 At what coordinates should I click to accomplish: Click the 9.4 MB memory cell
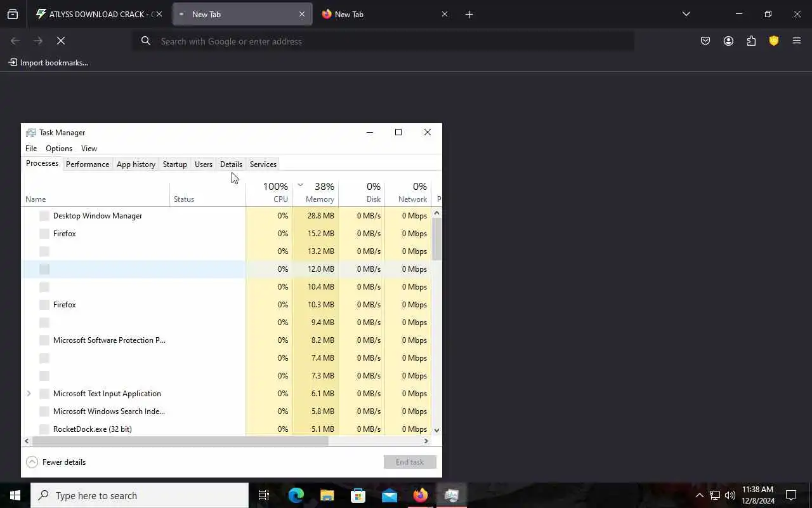315,323
